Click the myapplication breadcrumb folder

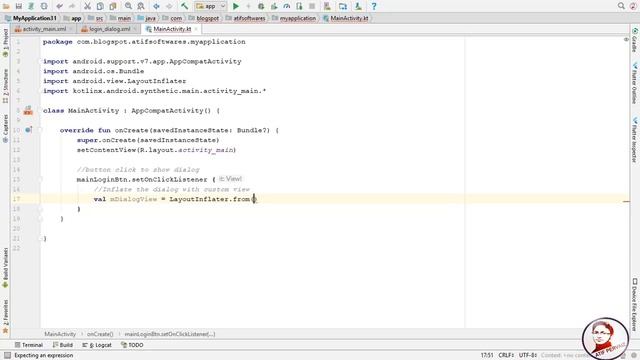tap(294, 18)
